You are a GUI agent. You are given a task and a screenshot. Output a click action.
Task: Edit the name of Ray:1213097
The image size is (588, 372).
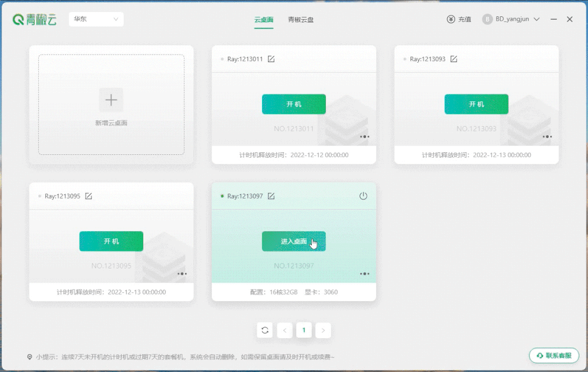coord(271,196)
